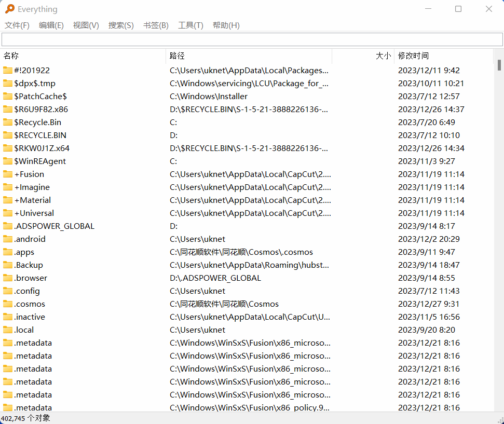Click the folder icon of +Universal
This screenshot has width=504, height=424.
[x=8, y=213]
